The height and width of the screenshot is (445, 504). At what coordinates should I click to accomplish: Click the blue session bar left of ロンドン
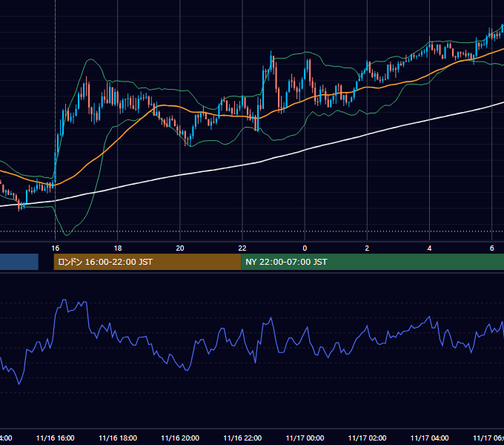[x=19, y=262]
